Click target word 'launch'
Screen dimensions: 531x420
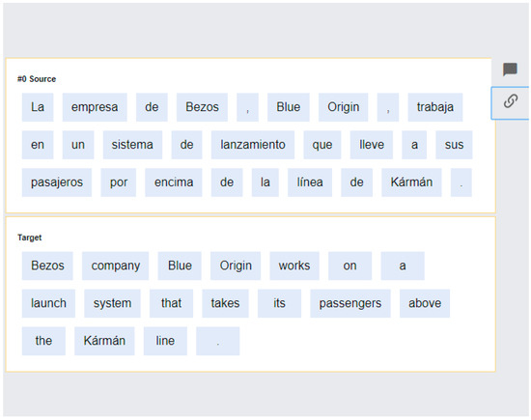tap(48, 303)
